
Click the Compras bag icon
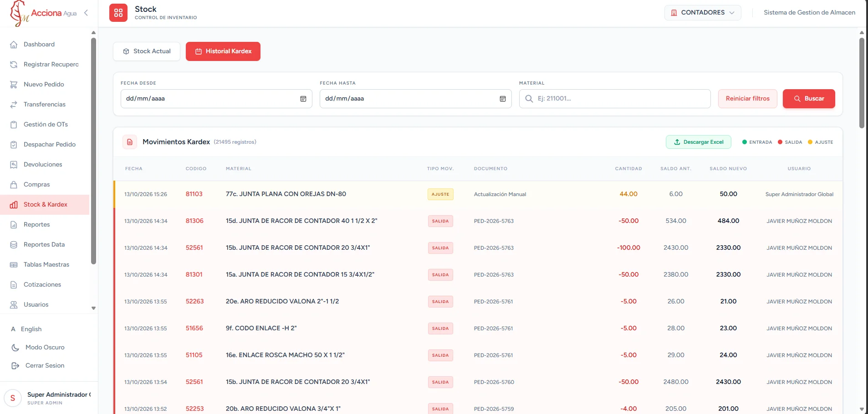pyautogui.click(x=14, y=185)
